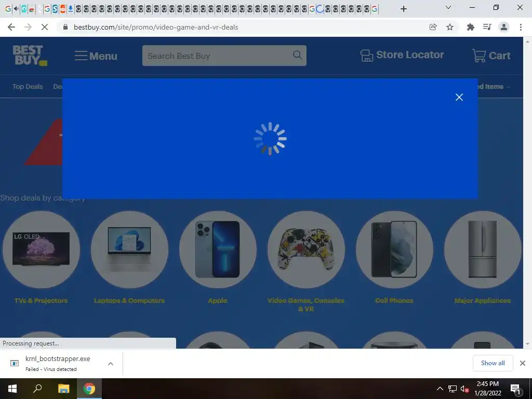Screen dimensions: 532x399
Task: Switch to the tab playing audio
Action: click(16, 9)
